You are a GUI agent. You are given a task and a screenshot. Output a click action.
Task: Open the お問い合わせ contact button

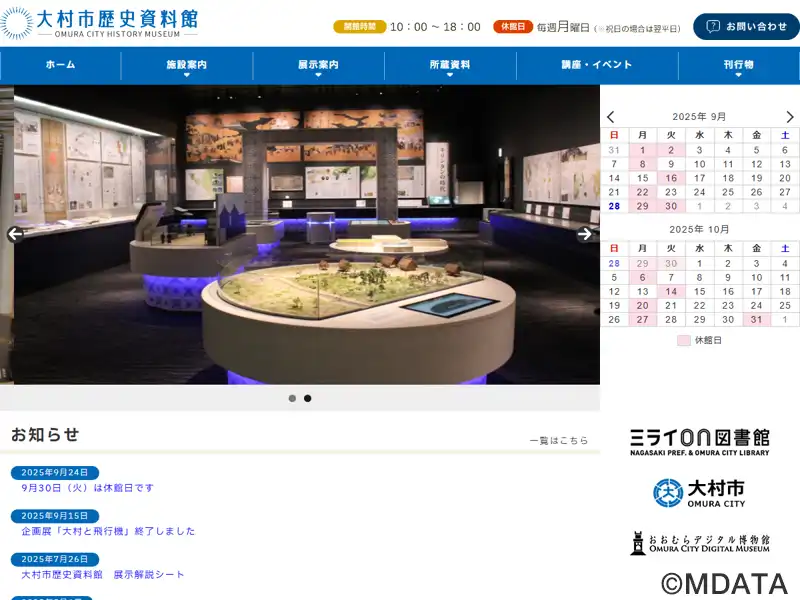coord(746,27)
